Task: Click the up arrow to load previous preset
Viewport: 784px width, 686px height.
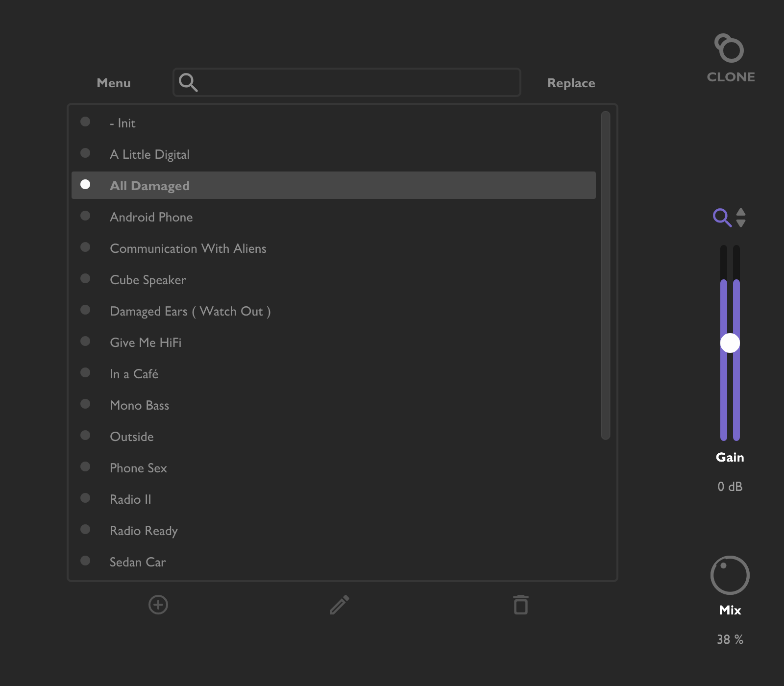Action: tap(741, 213)
